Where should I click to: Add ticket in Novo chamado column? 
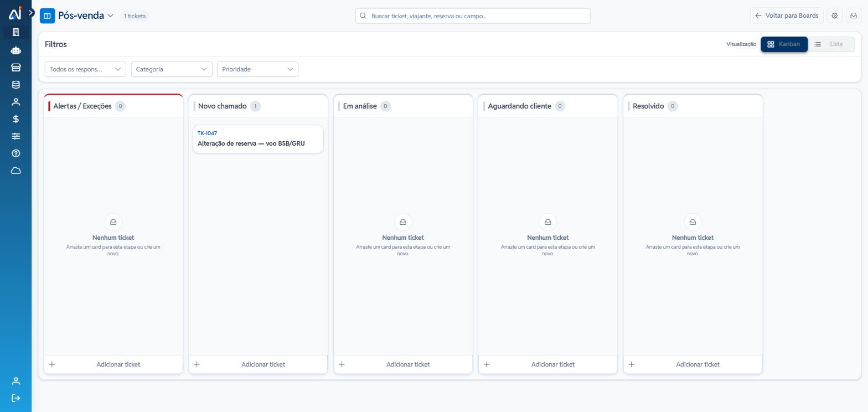click(x=258, y=364)
